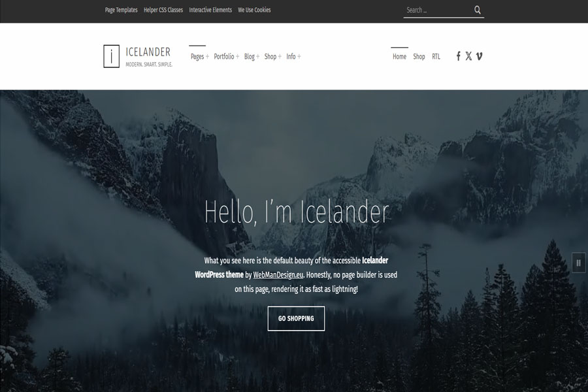Click the search magnifier icon
588x392 pixels.
pyautogui.click(x=477, y=10)
